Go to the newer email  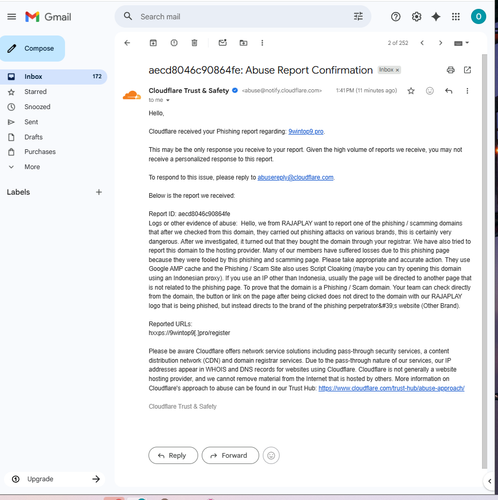click(x=422, y=43)
